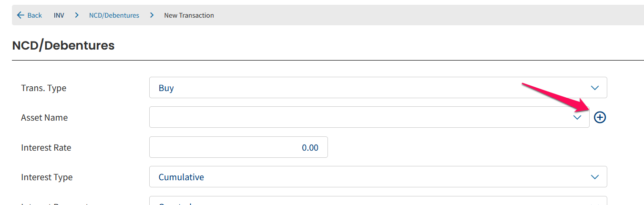The image size is (644, 205).
Task: Expand Interest Type using its chevron arrow
Action: pyautogui.click(x=594, y=177)
